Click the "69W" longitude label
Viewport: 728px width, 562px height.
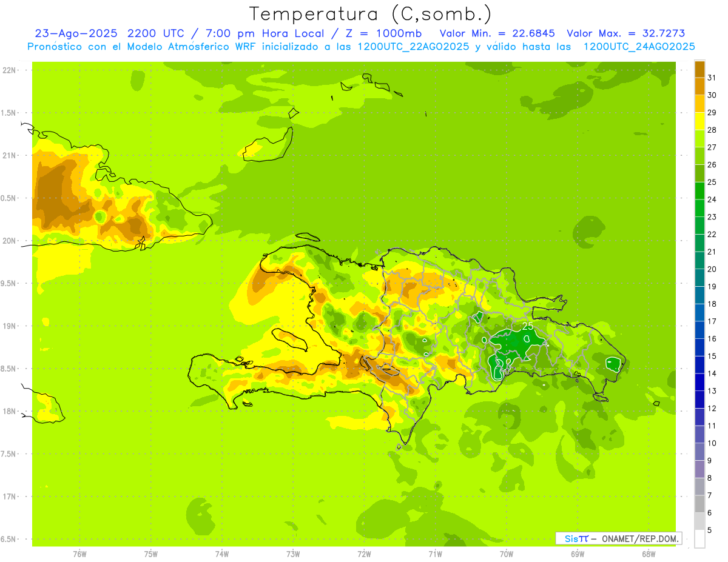click(x=578, y=554)
